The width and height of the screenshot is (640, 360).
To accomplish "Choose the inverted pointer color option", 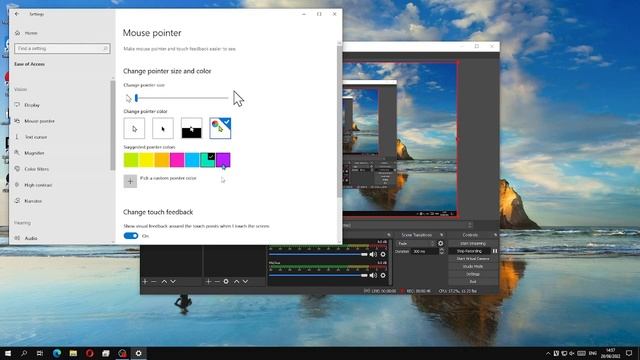I will [191, 129].
